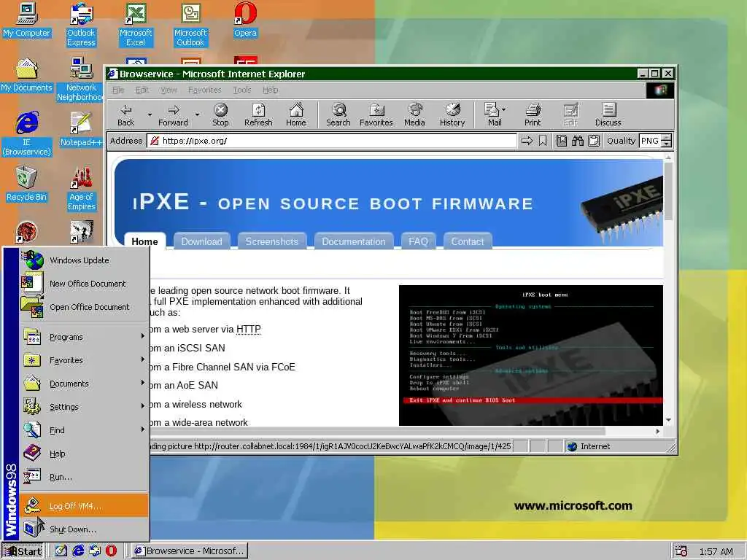This screenshot has width=747, height=560.
Task: Open the Mail button dropdown arrow
Action: (x=504, y=109)
